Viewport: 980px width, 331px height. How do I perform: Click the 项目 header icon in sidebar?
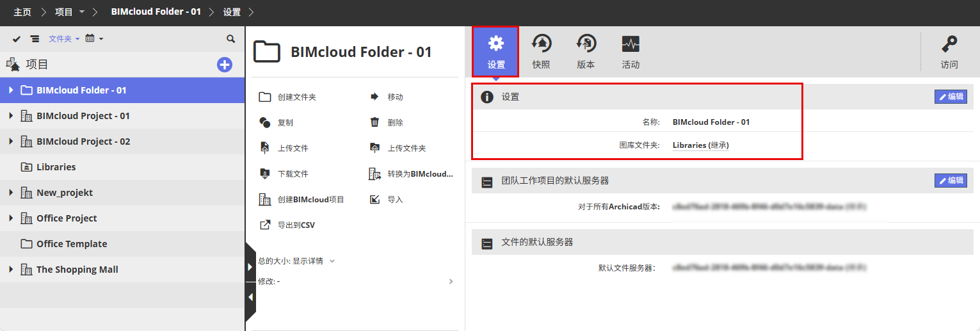[13, 65]
